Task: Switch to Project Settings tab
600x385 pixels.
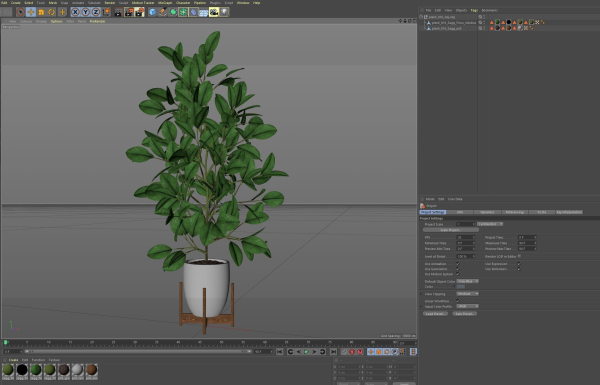Action: tap(433, 212)
